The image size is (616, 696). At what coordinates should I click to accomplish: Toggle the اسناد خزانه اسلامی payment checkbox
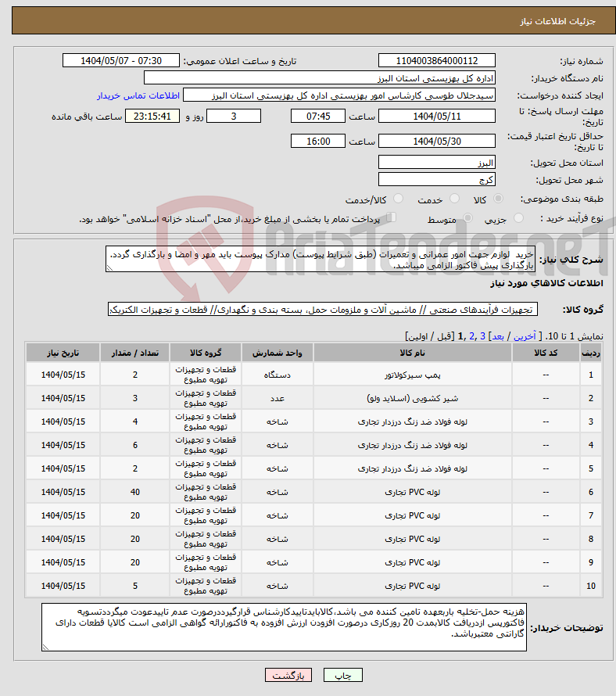point(391,217)
